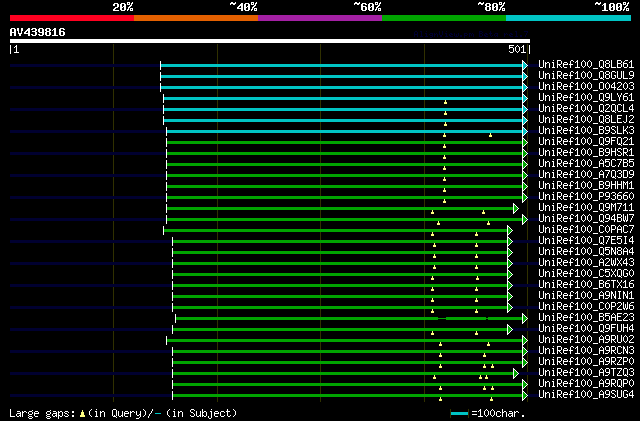
Task: Click the arrowhead ending the C0PAC7 alignment bar
Action: pos(510,231)
